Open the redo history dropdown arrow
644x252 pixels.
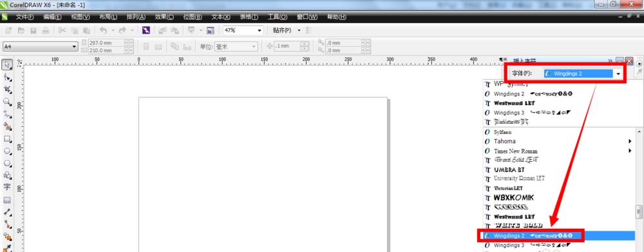pos(132,30)
